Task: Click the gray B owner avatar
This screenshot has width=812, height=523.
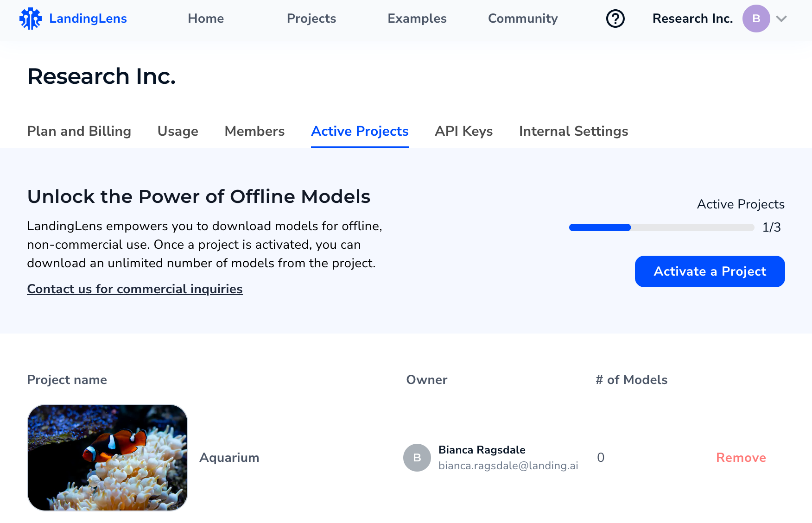Action: pos(417,458)
